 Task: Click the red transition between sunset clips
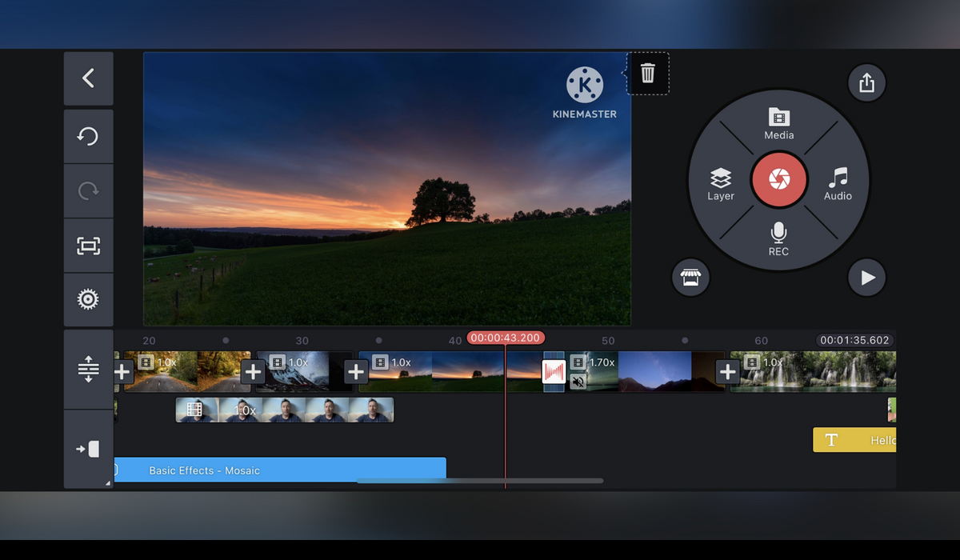pyautogui.click(x=554, y=372)
